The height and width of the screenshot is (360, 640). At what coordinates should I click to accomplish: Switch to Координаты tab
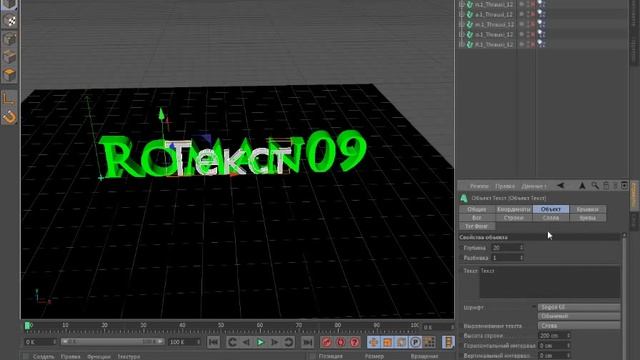[514, 209]
